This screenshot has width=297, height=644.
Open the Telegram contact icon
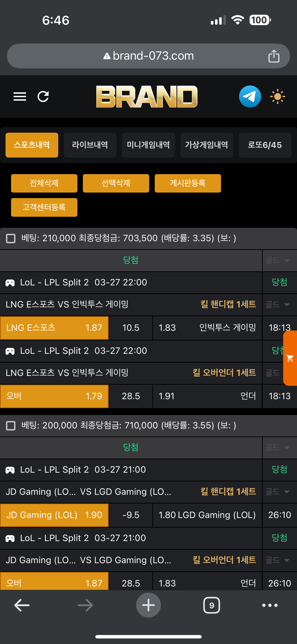pos(250,97)
